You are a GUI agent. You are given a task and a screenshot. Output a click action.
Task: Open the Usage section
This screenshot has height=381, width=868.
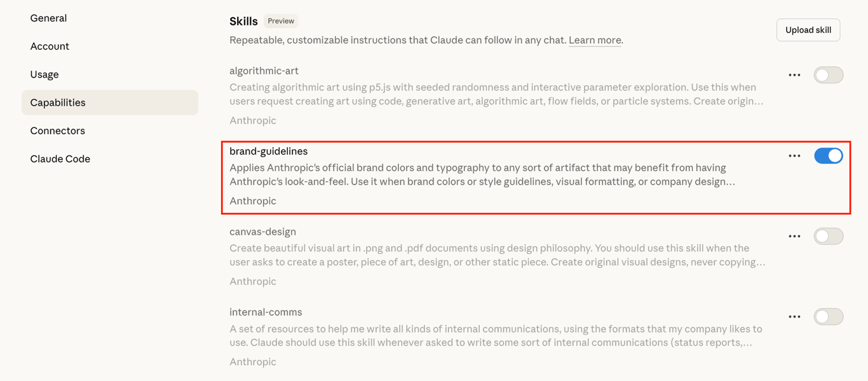[x=44, y=74]
